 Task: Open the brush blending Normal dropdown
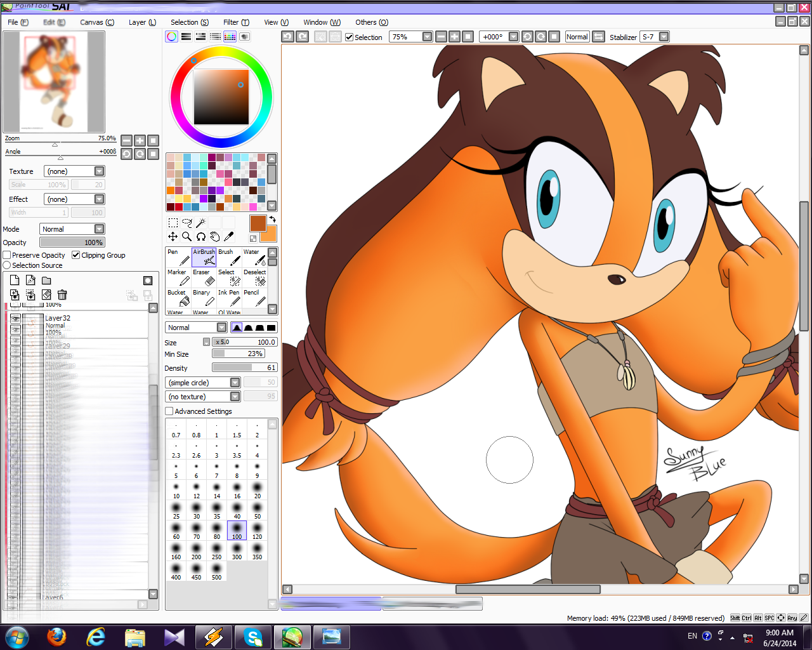click(x=196, y=328)
